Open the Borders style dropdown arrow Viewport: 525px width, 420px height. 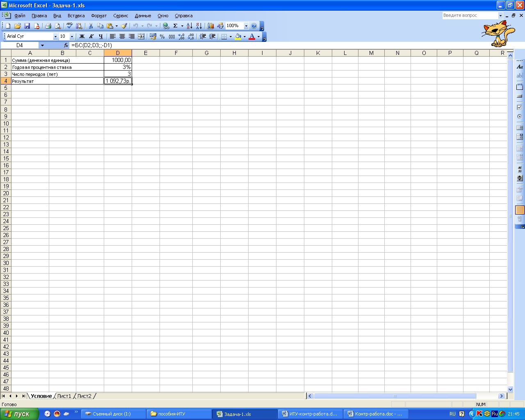(231, 37)
